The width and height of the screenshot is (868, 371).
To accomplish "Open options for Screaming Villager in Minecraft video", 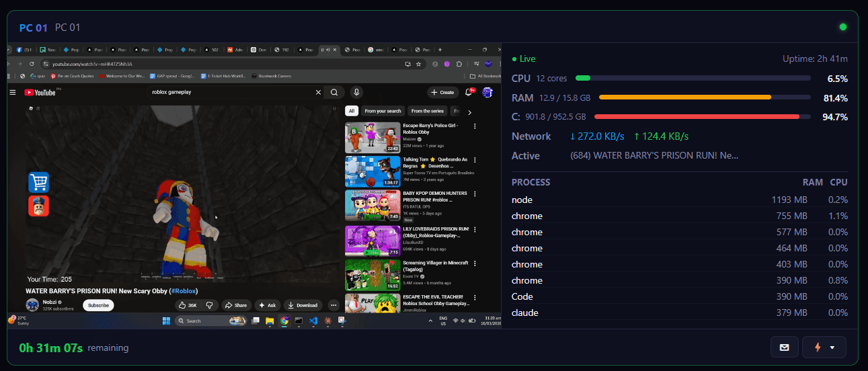I will tap(475, 263).
